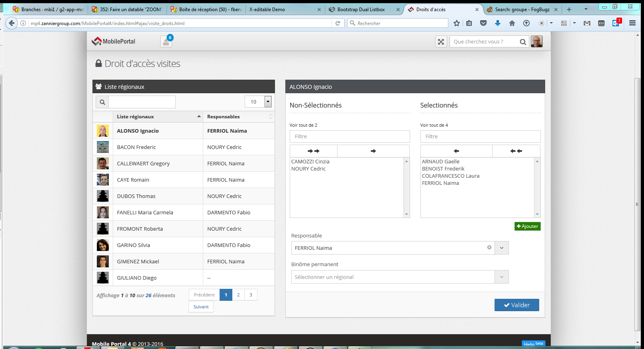Screen dimensions: 644x349
Task: Click the search magnifier in the header search box
Action: [523, 42]
